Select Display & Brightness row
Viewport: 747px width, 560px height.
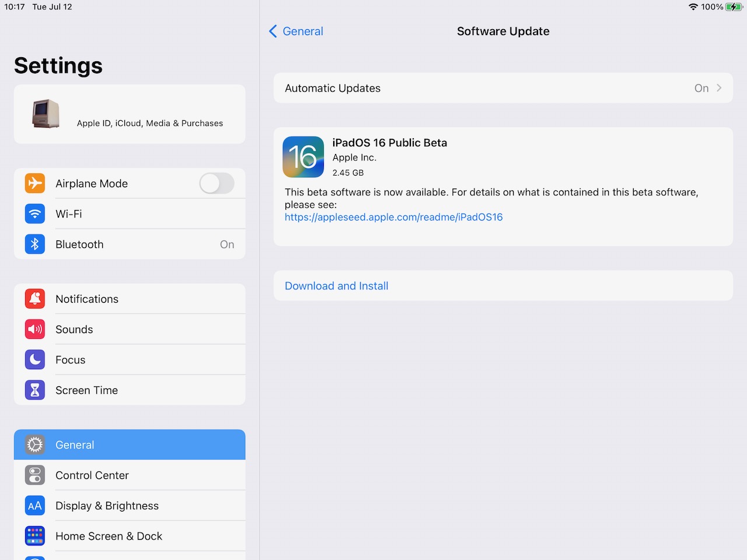(x=130, y=505)
